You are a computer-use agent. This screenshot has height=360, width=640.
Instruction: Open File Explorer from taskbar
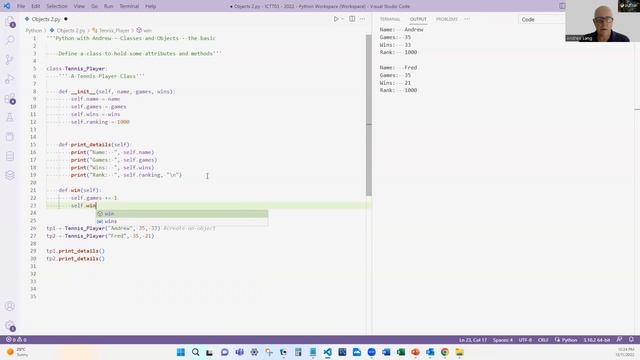coord(460,352)
